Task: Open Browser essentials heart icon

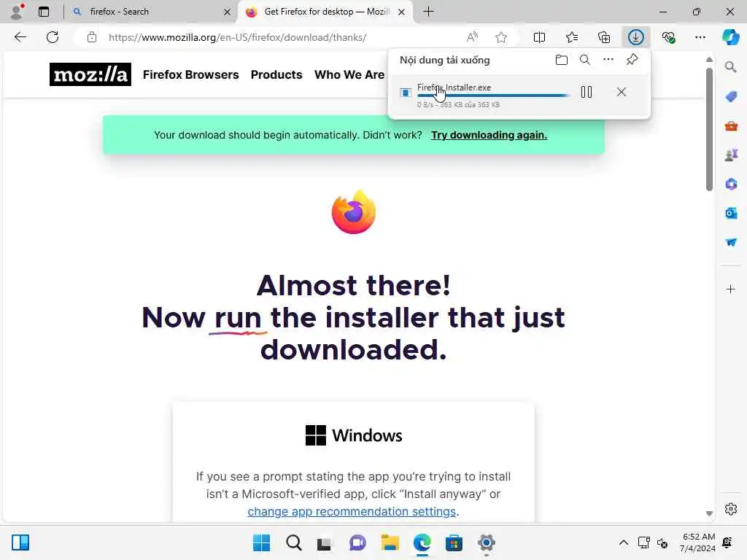Action: click(x=668, y=37)
